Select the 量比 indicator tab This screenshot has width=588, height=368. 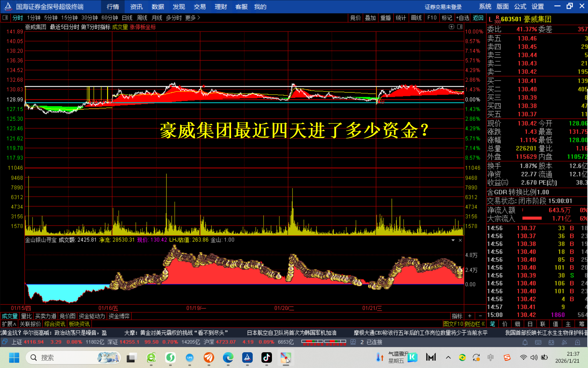pos(26,316)
